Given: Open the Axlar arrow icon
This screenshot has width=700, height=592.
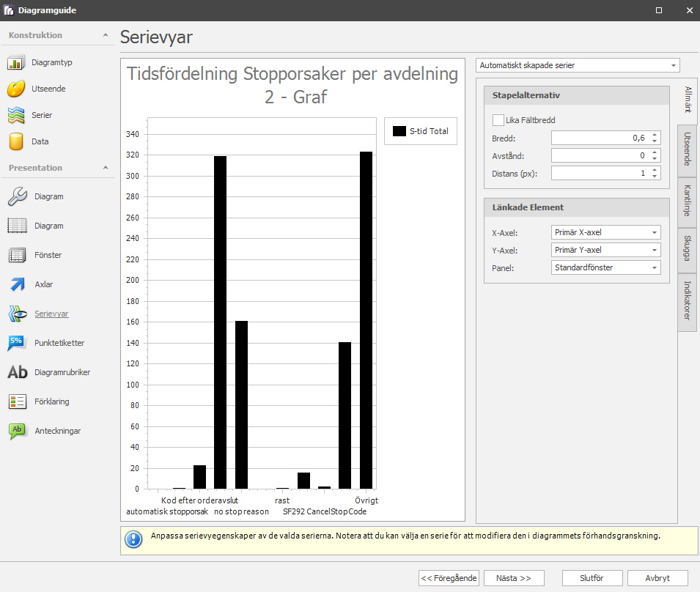Looking at the screenshot, I should pyautogui.click(x=18, y=284).
